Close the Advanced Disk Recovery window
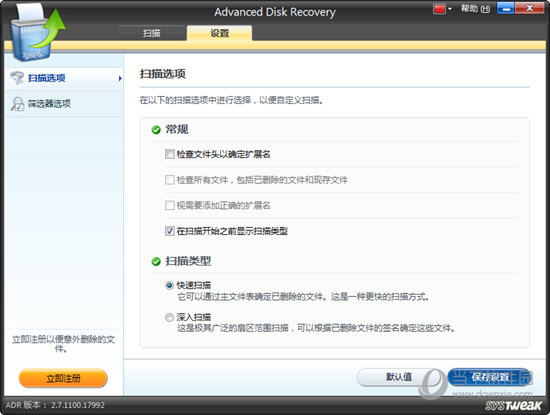This screenshot has width=550, height=415. tap(530, 8)
